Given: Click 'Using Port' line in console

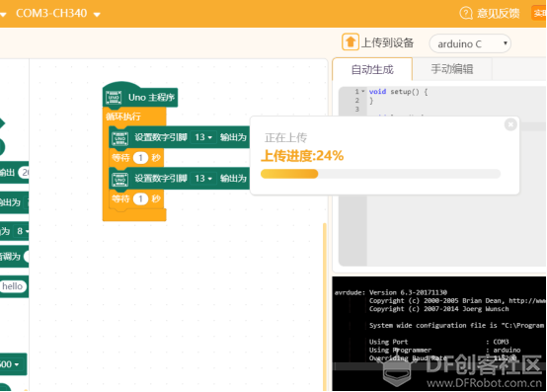Looking at the screenshot, I should [x=438, y=342].
